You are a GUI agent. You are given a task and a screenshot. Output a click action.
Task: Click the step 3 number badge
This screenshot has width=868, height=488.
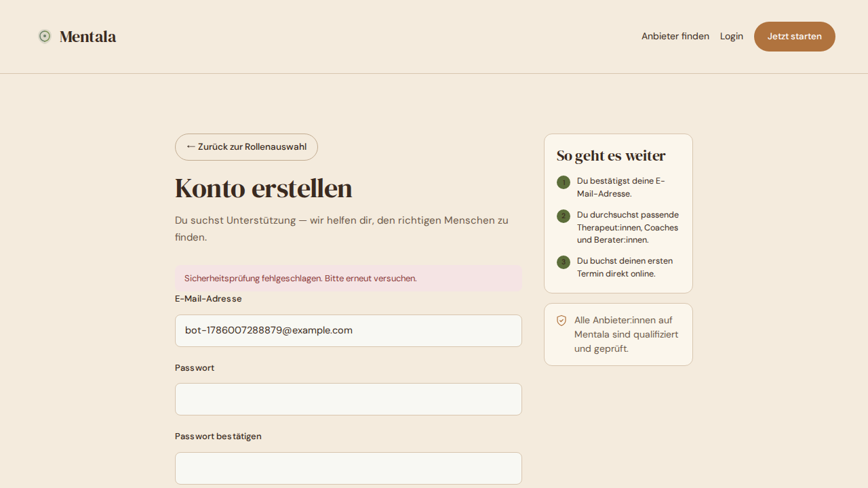[x=564, y=262]
